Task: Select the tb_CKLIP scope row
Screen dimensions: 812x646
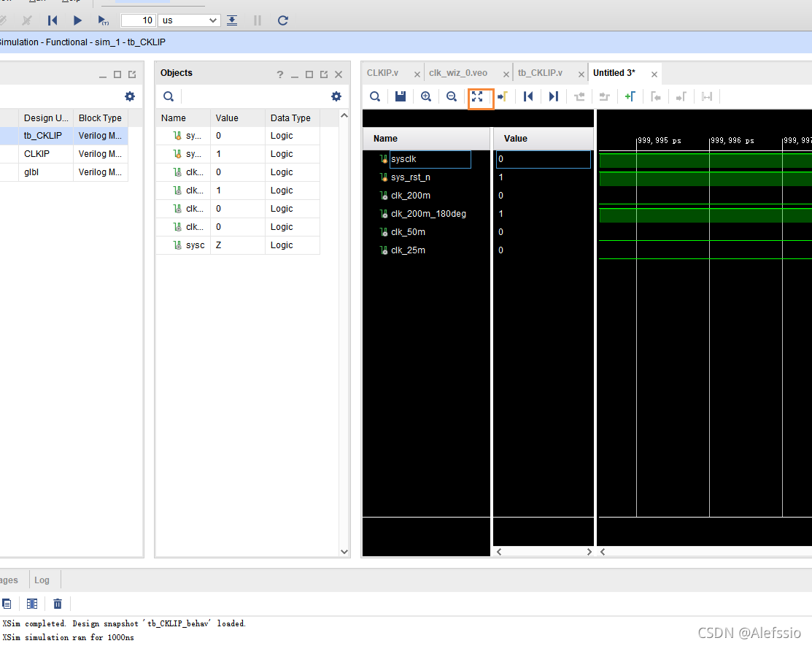Action: pyautogui.click(x=63, y=136)
